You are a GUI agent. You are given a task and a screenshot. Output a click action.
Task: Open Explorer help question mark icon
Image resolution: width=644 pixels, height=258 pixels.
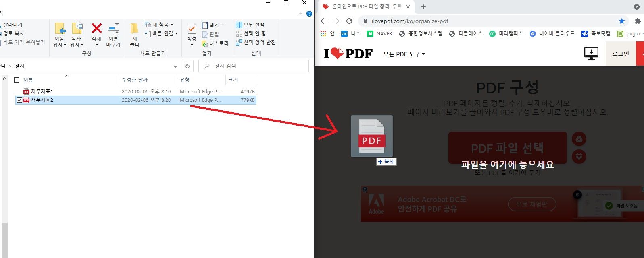point(309,14)
